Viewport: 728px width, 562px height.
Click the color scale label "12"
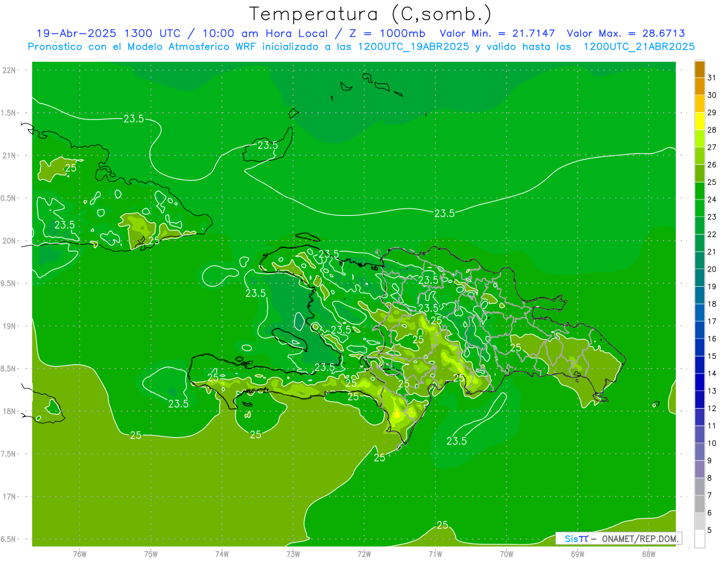712,409
